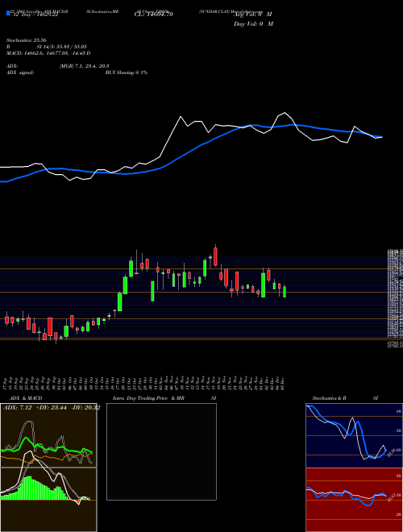Click the '12 Day = 14629.22' SMA label
The height and width of the screenshot is (532, 403).
tap(35, 15)
